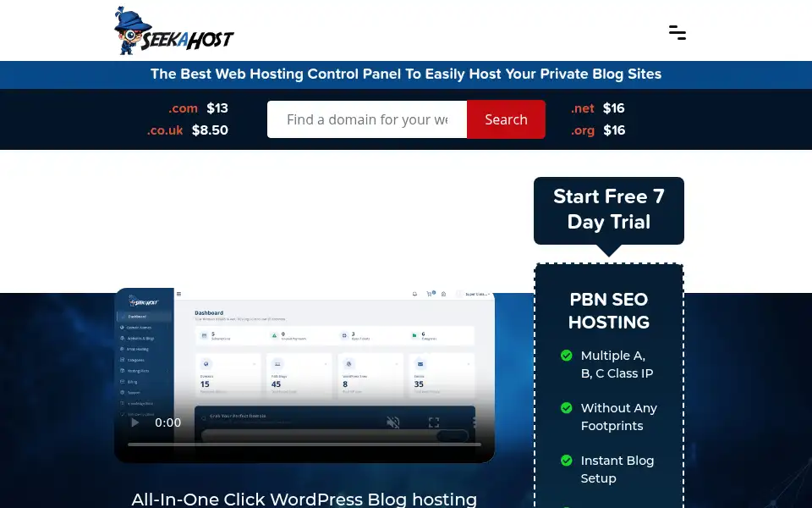This screenshot has width=812, height=508.
Task: Click the 0:00 video timestamp
Action: pyautogui.click(x=167, y=422)
